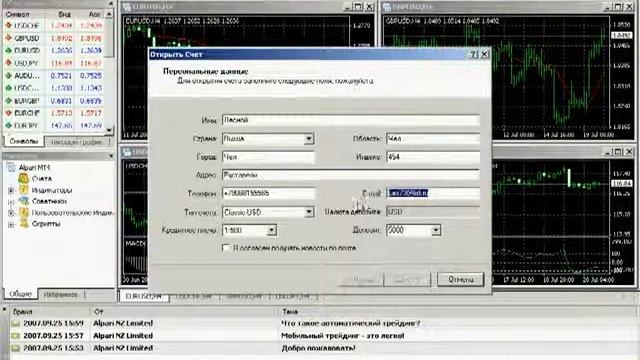Close the Открыть Счет dialog

484,54
